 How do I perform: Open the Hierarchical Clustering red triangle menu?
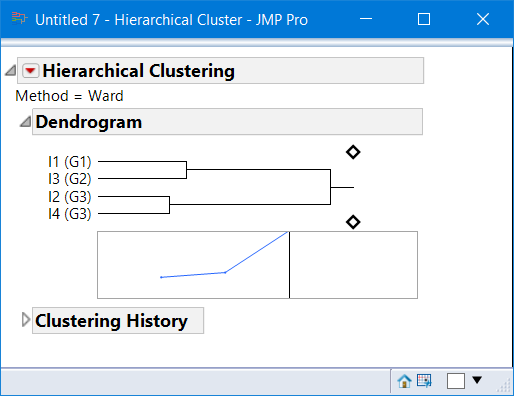point(30,71)
